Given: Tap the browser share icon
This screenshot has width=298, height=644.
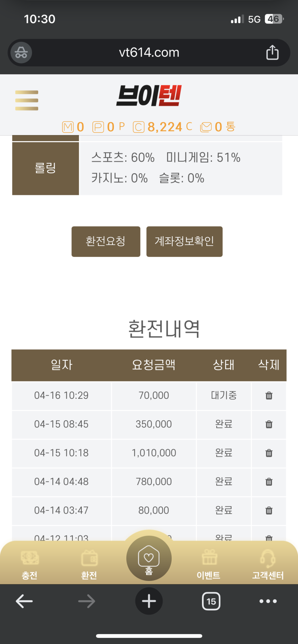Looking at the screenshot, I should (272, 52).
